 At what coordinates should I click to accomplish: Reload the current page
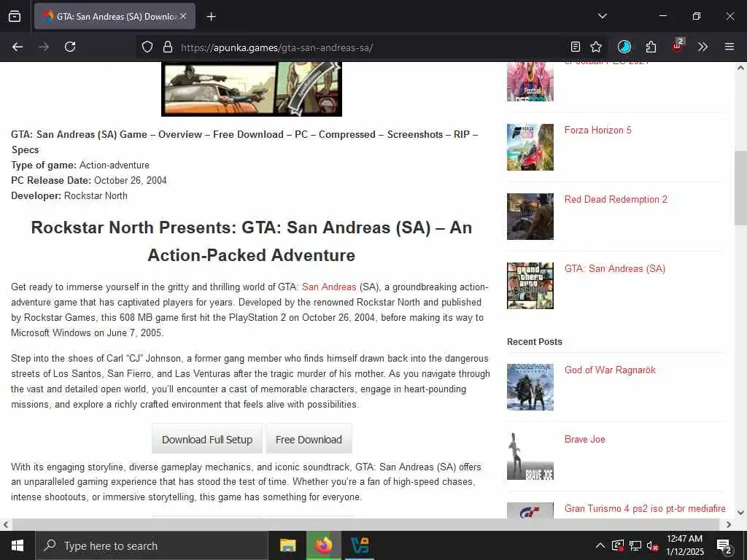pyautogui.click(x=70, y=47)
